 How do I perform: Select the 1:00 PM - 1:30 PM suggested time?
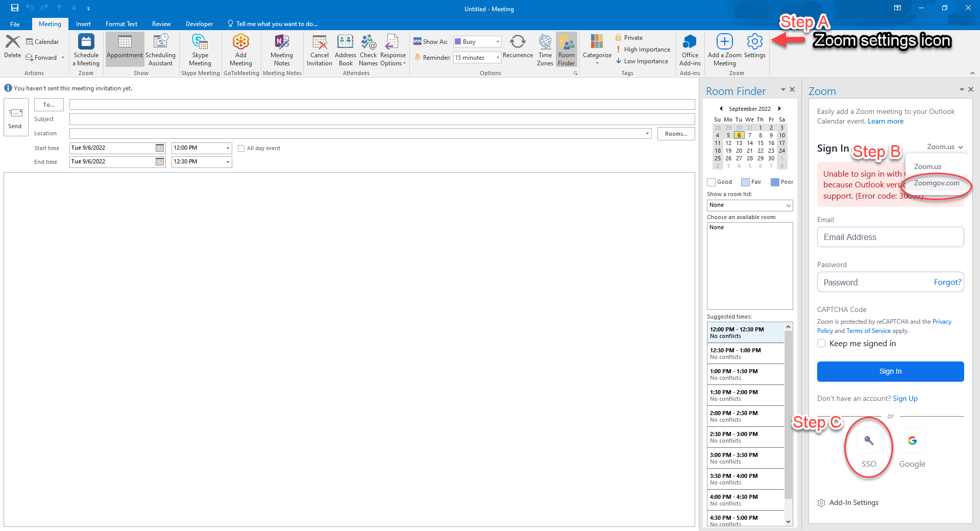pos(746,374)
